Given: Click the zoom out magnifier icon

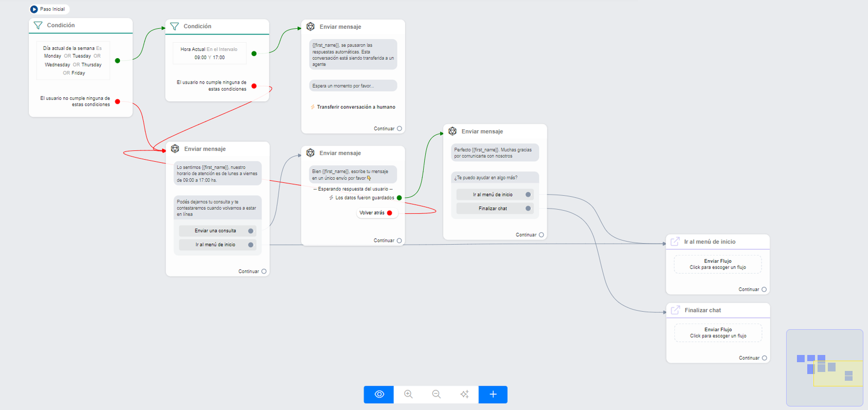Looking at the screenshot, I should tap(436, 394).
